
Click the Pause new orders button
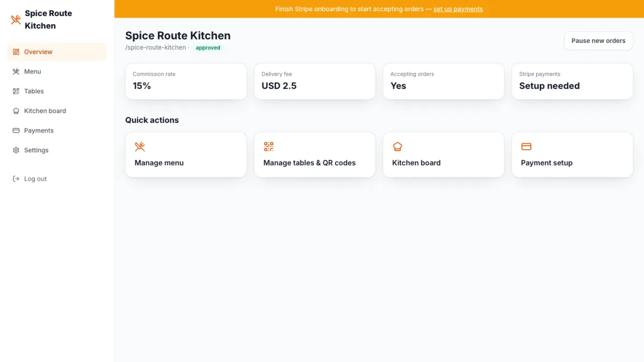coord(598,41)
